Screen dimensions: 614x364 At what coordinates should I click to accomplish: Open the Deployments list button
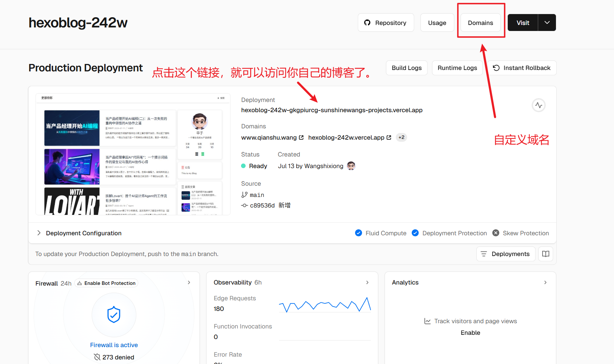(506, 254)
